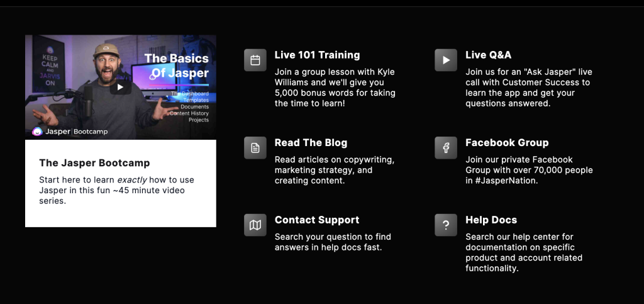Image resolution: width=644 pixels, height=304 pixels.
Task: Play the Basics Of Jasper video
Action: 120,87
